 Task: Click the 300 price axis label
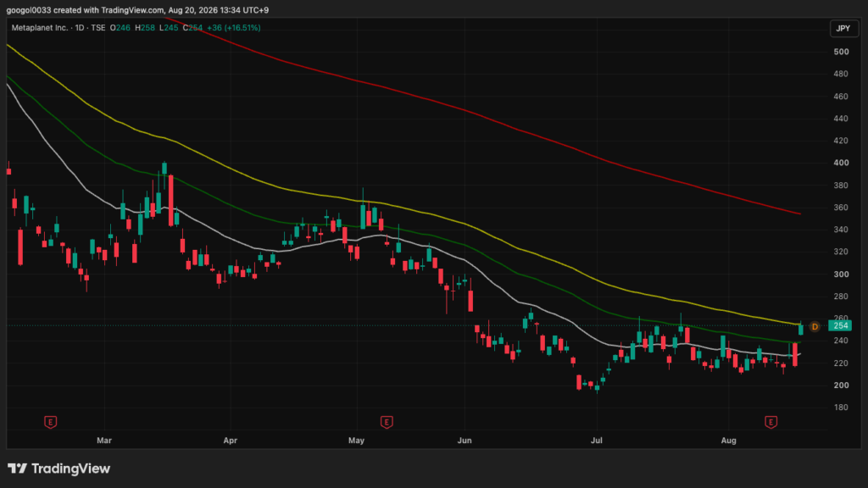pyautogui.click(x=841, y=274)
